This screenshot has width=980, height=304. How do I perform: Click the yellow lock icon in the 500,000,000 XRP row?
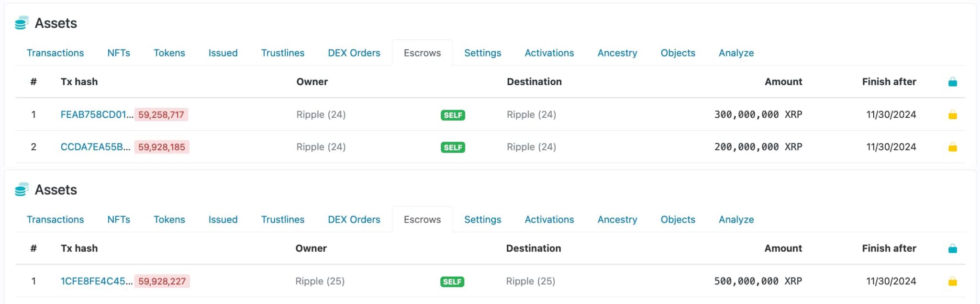[x=952, y=281]
